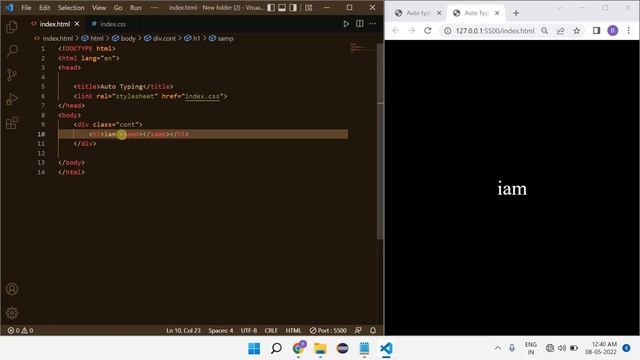Open the Manage gear menu
Screen dimensions: 640x360
point(12,313)
